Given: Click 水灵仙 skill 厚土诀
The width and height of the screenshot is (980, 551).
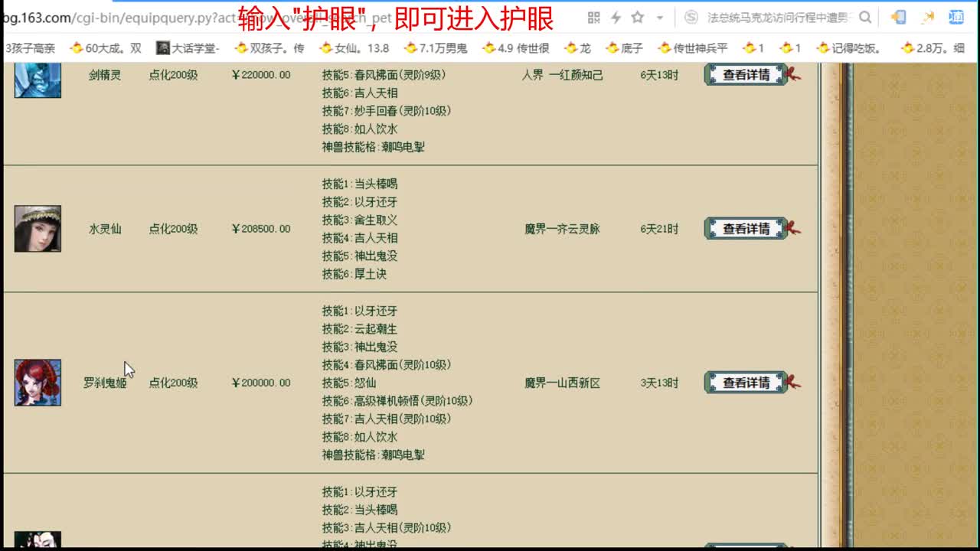Looking at the screenshot, I should point(354,274).
